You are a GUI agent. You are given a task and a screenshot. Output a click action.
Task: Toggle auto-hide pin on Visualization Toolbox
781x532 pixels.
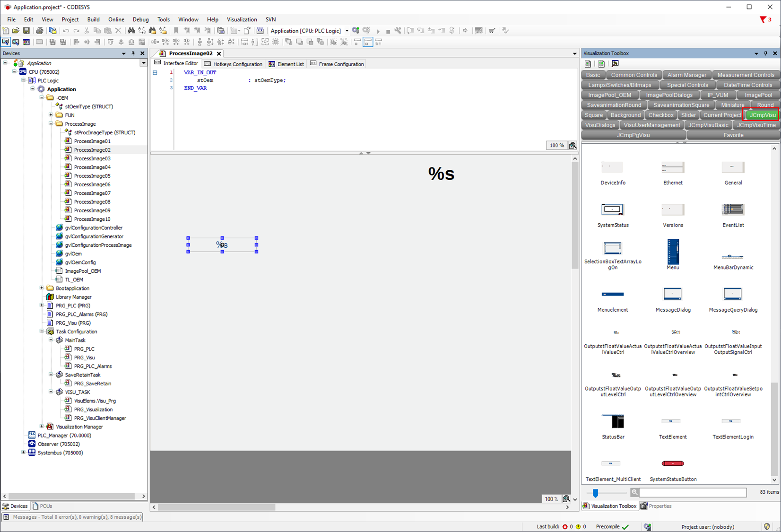(765, 53)
